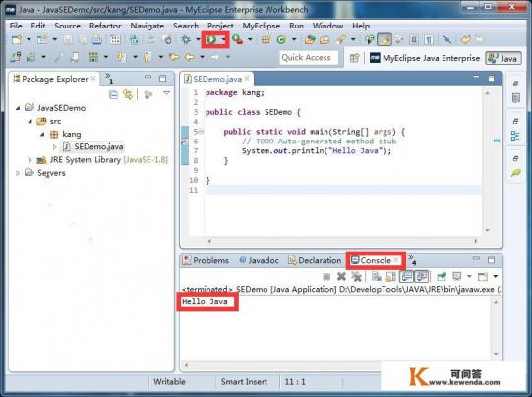The width and height of the screenshot is (532, 397).
Task: Expand the JRE System Library node
Action: [30, 160]
